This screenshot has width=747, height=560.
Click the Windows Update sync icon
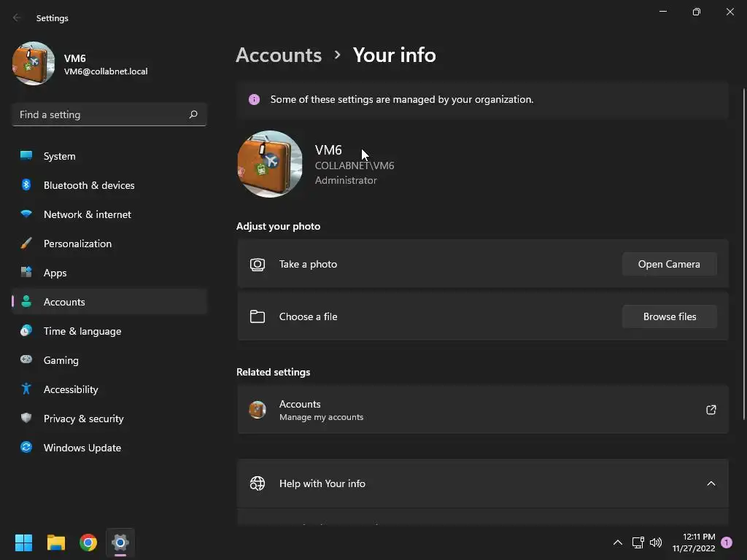26,448
